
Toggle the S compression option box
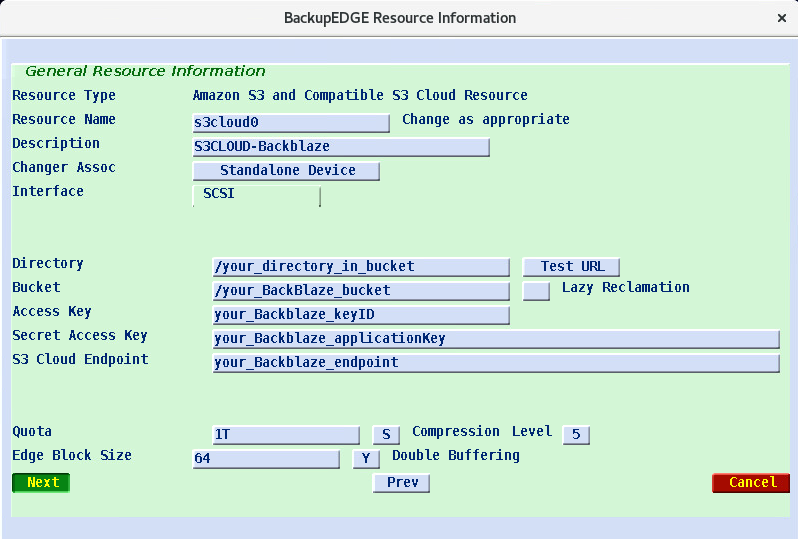point(386,435)
